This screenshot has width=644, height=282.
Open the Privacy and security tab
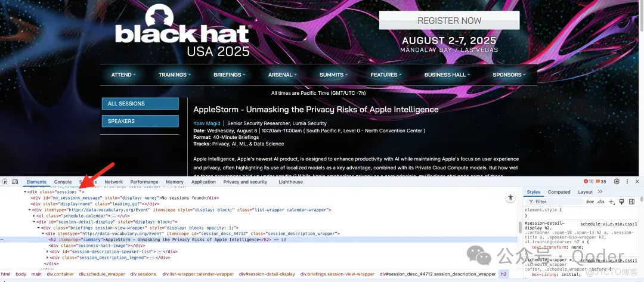pyautogui.click(x=245, y=181)
